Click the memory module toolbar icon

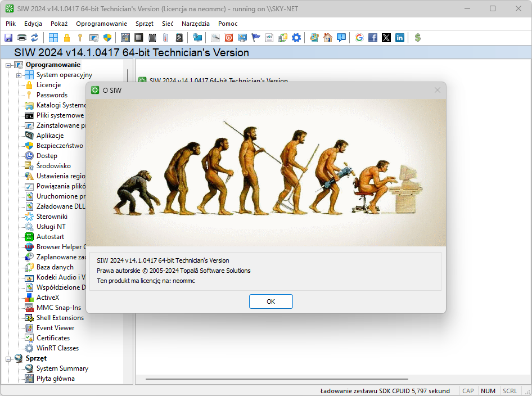[152, 38]
